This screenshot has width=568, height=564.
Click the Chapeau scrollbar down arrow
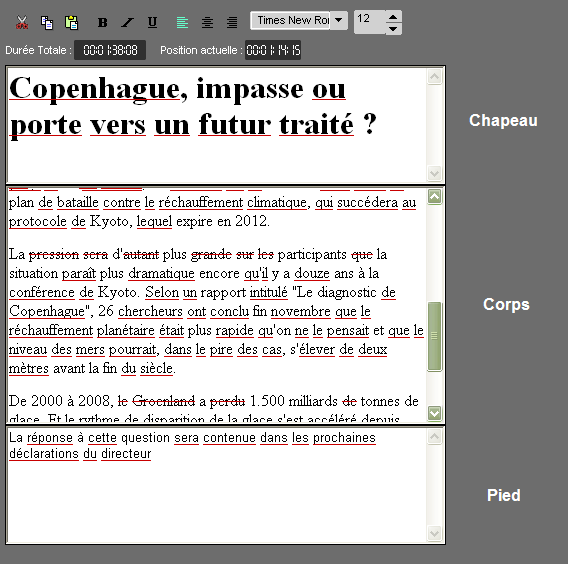(x=434, y=173)
